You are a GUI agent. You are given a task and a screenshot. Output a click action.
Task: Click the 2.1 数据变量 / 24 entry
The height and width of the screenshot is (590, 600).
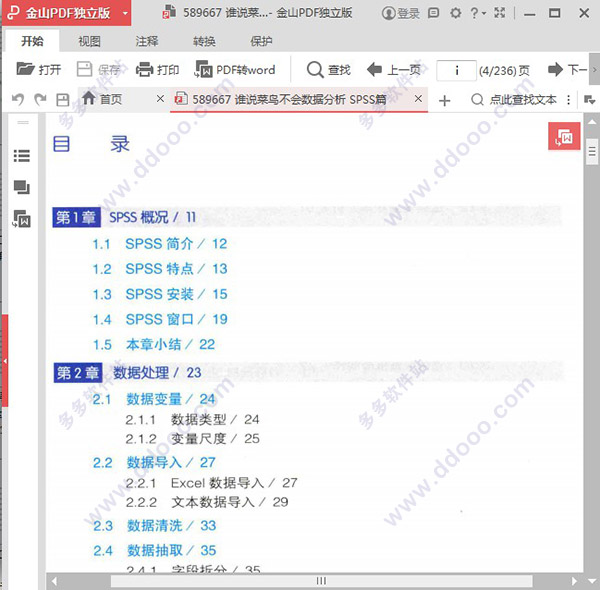coord(154,399)
